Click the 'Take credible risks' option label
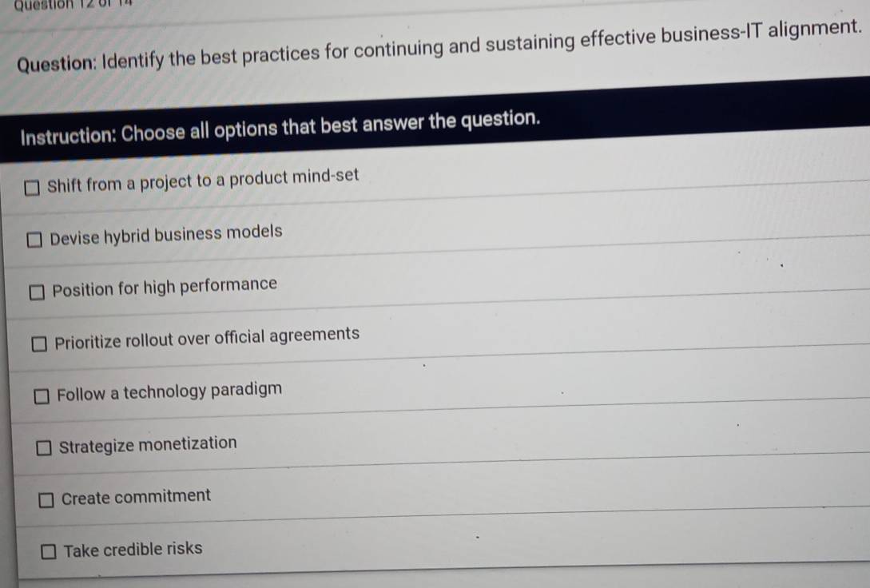The width and height of the screenshot is (870, 588). click(x=133, y=550)
